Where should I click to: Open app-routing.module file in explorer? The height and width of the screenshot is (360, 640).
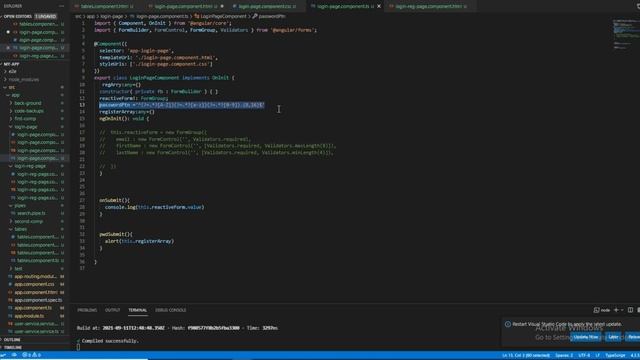click(35, 276)
